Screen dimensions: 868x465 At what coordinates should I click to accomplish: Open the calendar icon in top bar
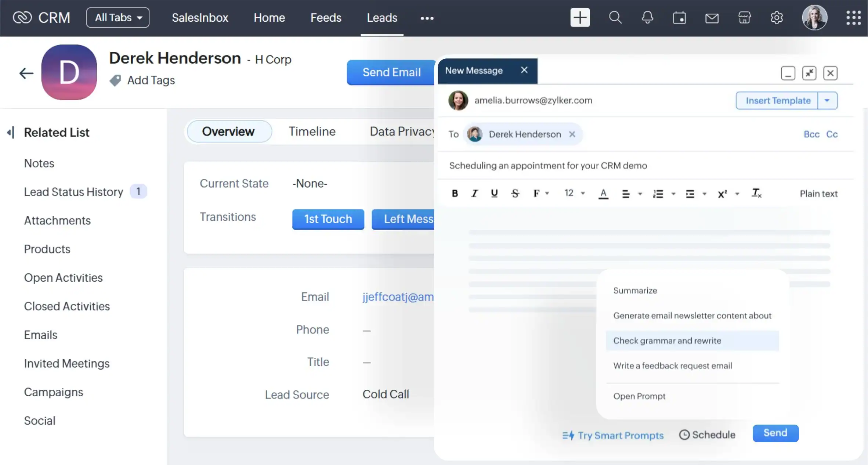point(679,18)
